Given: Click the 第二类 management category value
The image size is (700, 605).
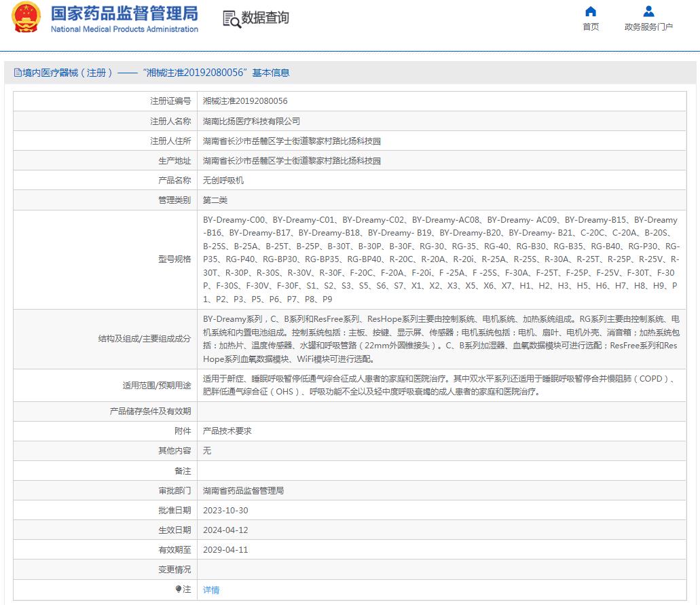Looking at the screenshot, I should [x=215, y=200].
